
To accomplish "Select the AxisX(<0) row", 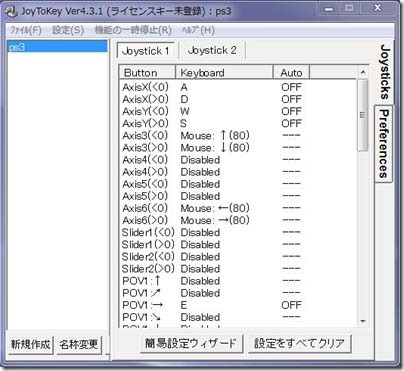I will coord(239,87).
